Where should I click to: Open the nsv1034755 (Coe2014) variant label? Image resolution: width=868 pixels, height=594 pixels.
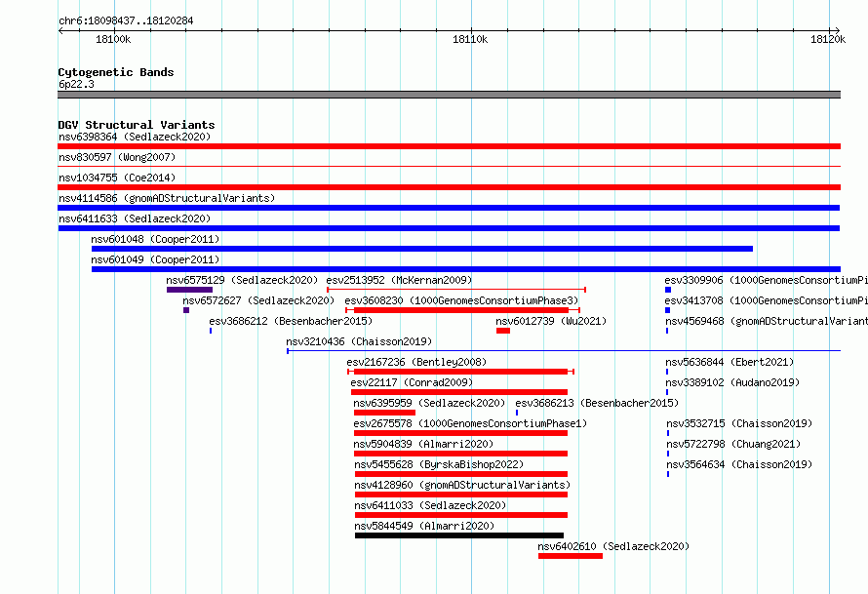(117, 178)
